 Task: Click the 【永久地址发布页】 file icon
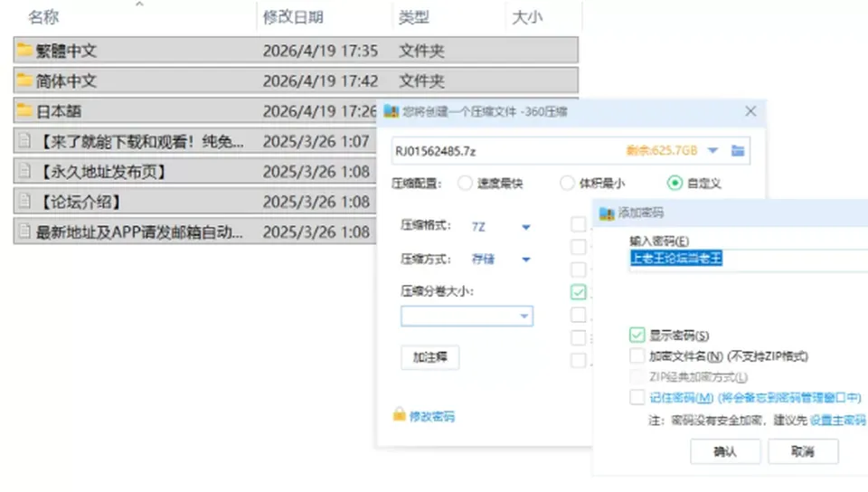coord(24,171)
